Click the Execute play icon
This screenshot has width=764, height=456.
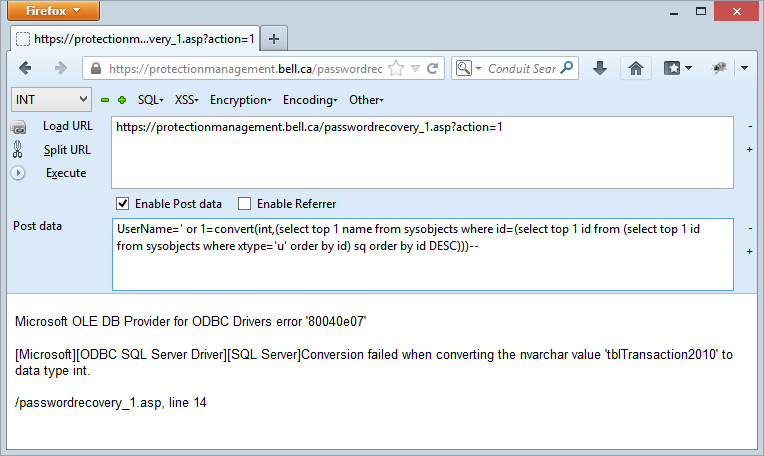(18, 173)
